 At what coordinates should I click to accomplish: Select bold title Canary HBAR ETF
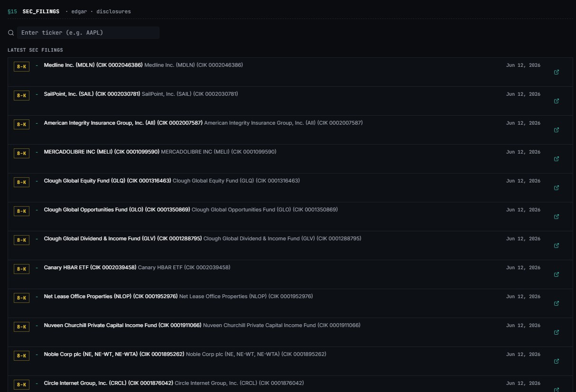(90, 267)
